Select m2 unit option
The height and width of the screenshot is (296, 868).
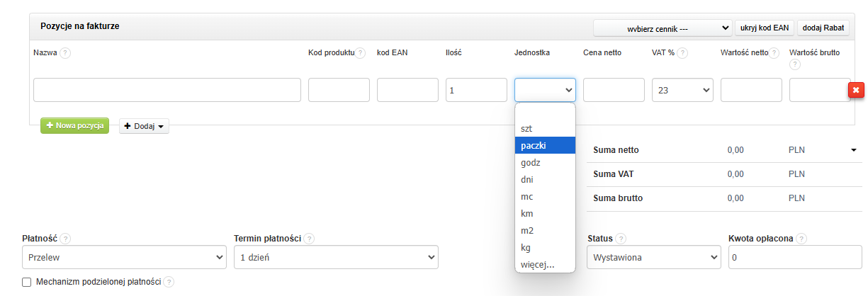pyautogui.click(x=545, y=230)
